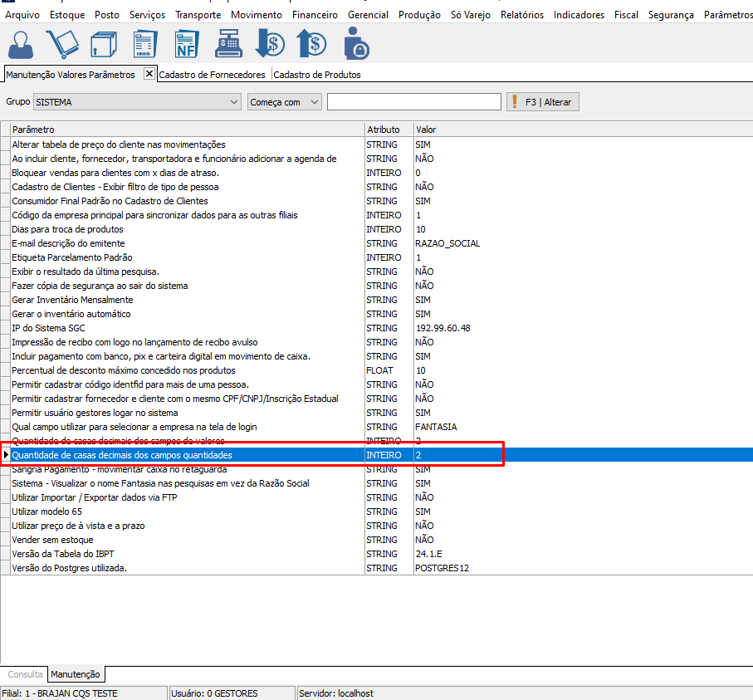Open the 'Começa com' filter dropdown

314,102
